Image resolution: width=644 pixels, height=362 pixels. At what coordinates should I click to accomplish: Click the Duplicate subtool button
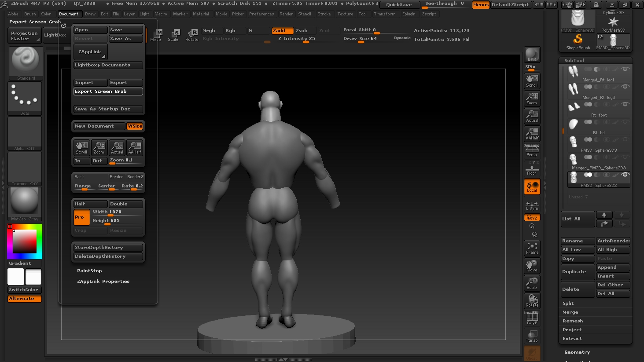[578, 272]
